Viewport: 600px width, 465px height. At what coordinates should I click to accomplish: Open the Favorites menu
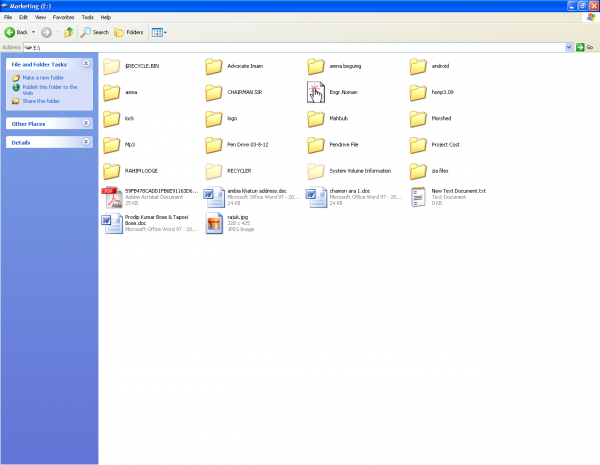tap(62, 17)
